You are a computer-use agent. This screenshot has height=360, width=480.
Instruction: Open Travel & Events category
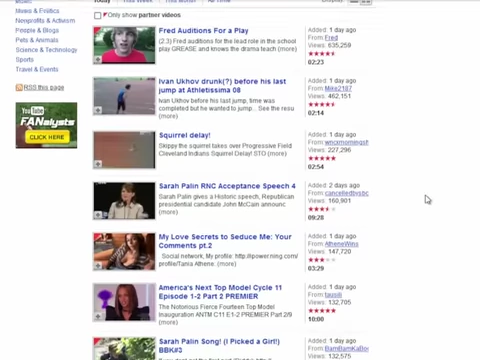tap(37, 69)
